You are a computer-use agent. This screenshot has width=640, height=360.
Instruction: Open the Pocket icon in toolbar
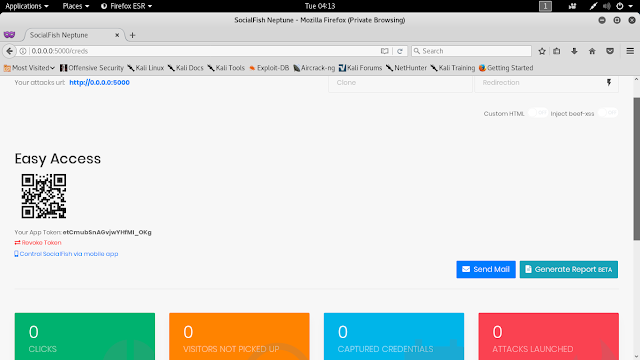click(610, 51)
